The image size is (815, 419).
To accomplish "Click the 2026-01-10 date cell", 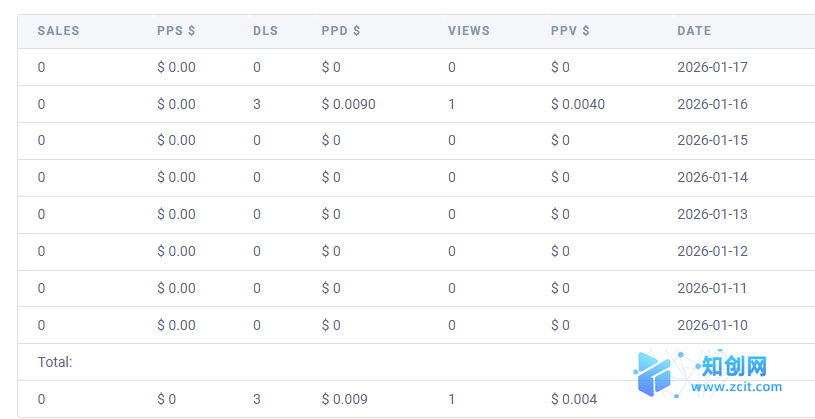I will [x=712, y=325].
